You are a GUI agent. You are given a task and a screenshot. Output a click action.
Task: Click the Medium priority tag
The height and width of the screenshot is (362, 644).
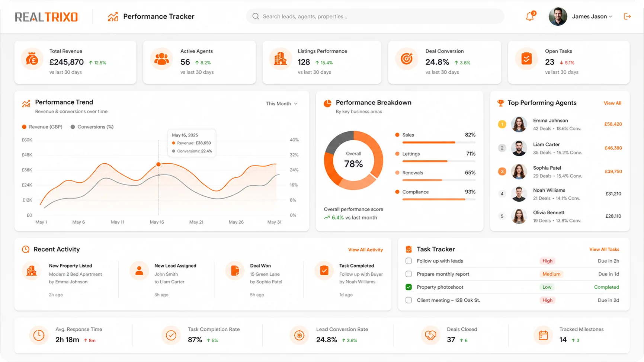(551, 274)
